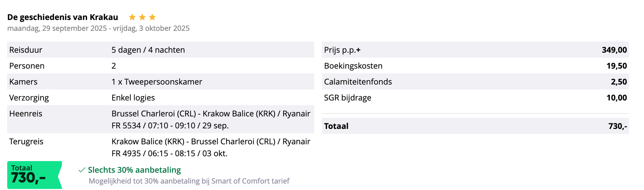Click the first gold rating star
The image size is (644, 190).
[132, 17]
